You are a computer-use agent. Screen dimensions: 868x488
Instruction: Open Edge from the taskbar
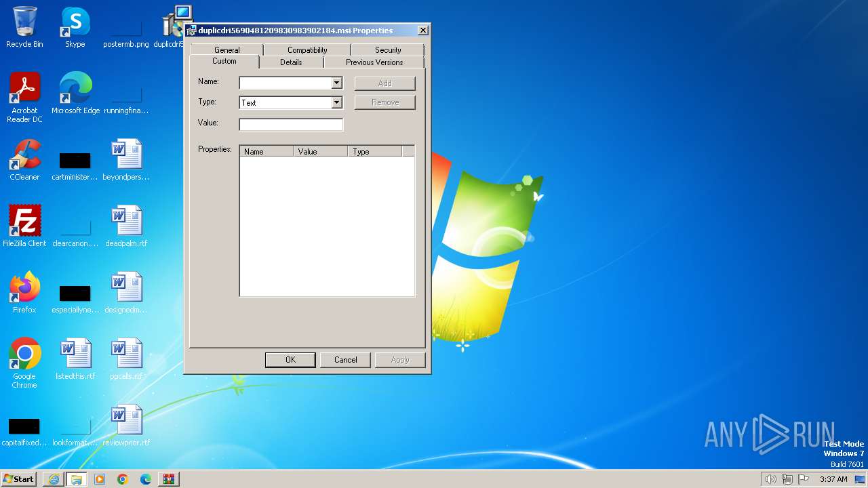[x=146, y=479]
